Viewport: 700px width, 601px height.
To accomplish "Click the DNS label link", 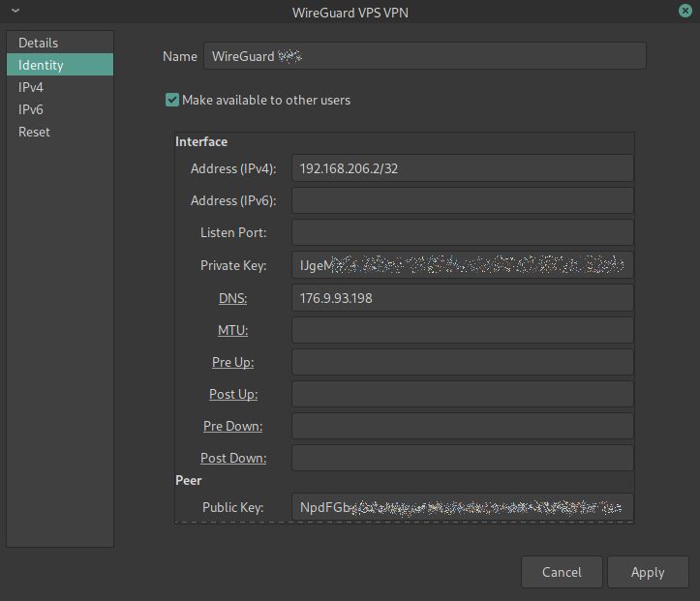I will click(232, 298).
